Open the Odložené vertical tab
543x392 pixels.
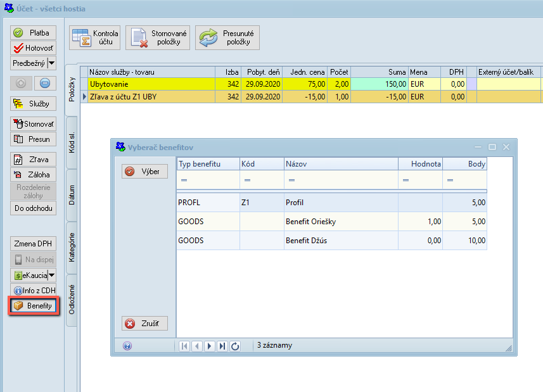(x=72, y=300)
